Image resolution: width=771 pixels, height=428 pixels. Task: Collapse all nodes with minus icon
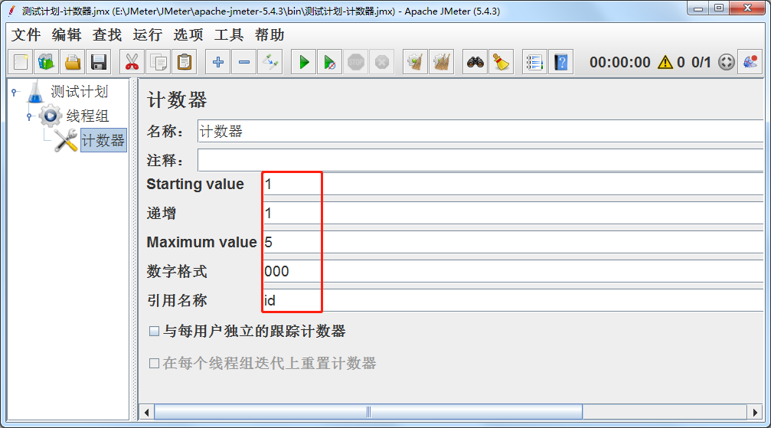[x=244, y=62]
